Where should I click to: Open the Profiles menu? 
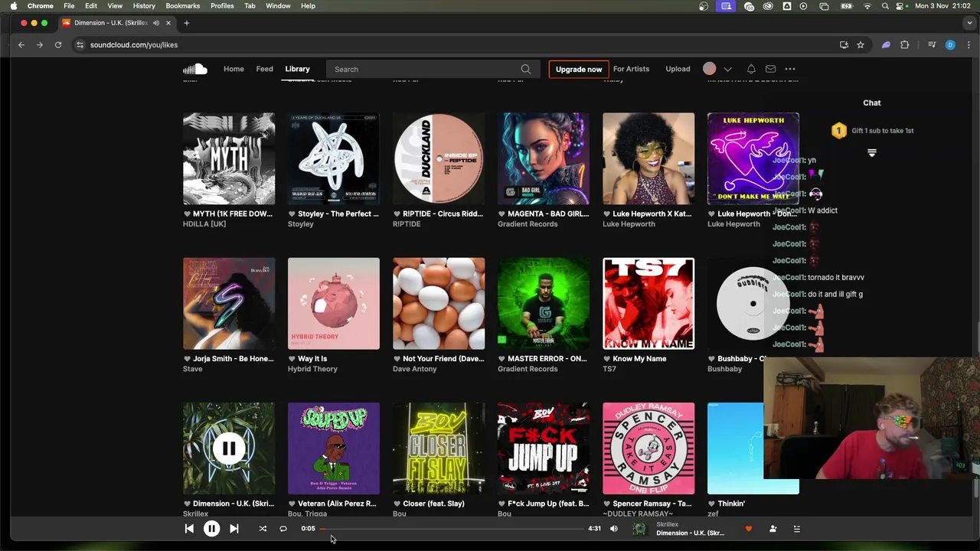(x=222, y=6)
